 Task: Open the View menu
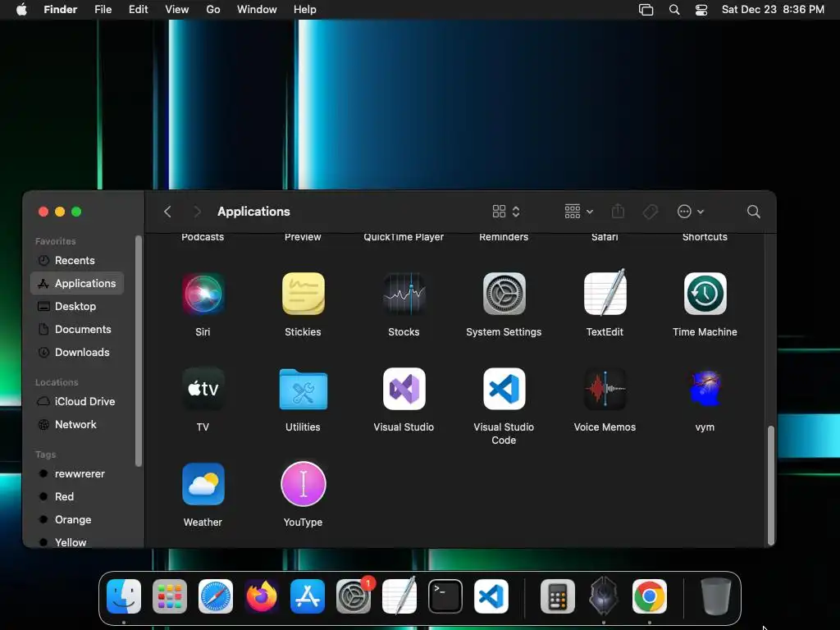pos(177,9)
